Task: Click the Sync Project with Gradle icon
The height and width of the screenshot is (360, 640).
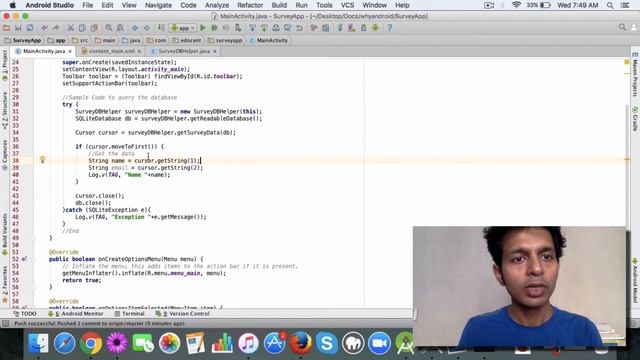Action: coord(340,28)
